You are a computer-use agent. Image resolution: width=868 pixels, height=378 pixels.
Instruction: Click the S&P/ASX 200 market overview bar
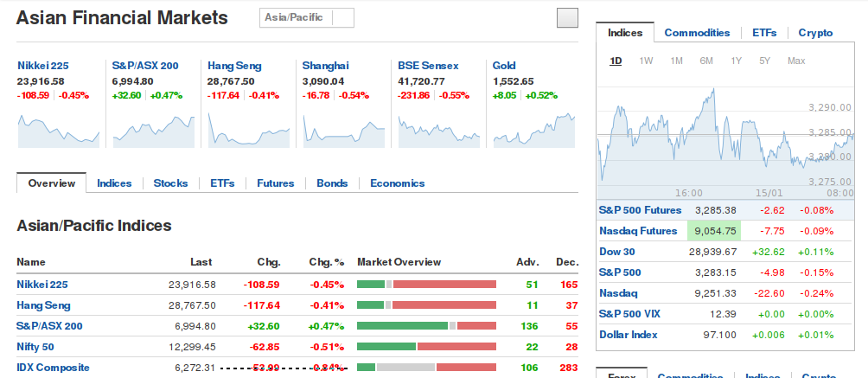click(426, 326)
